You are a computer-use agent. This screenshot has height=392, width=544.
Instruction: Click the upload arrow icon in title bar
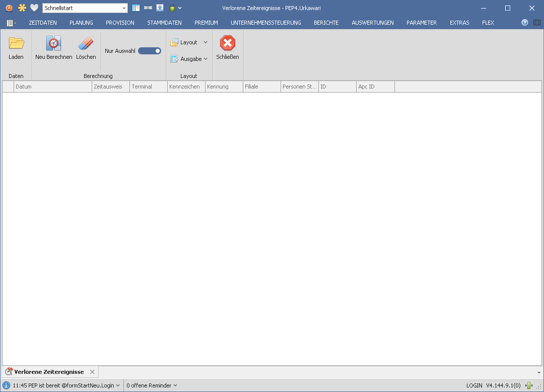point(160,8)
